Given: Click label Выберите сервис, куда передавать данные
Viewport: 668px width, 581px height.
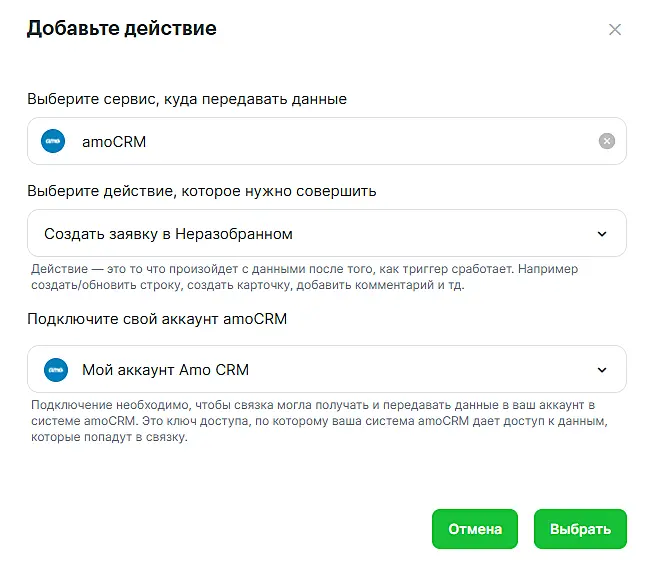Looking at the screenshot, I should tap(187, 99).
